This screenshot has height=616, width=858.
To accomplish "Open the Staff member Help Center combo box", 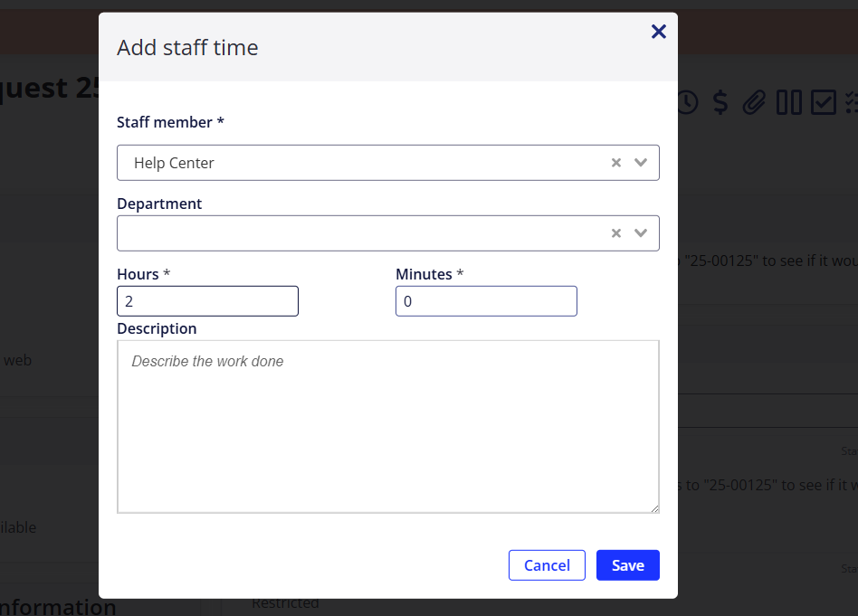I will 388,163.
